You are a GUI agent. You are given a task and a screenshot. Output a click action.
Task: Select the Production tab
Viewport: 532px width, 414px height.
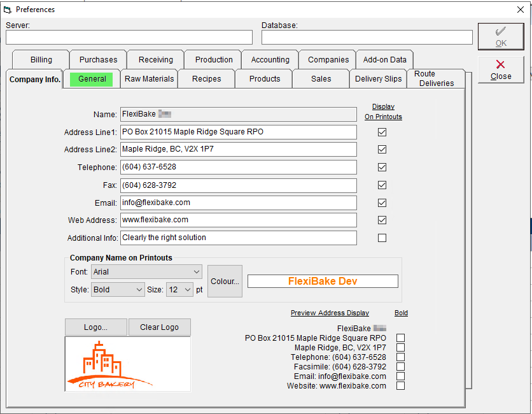coord(214,60)
